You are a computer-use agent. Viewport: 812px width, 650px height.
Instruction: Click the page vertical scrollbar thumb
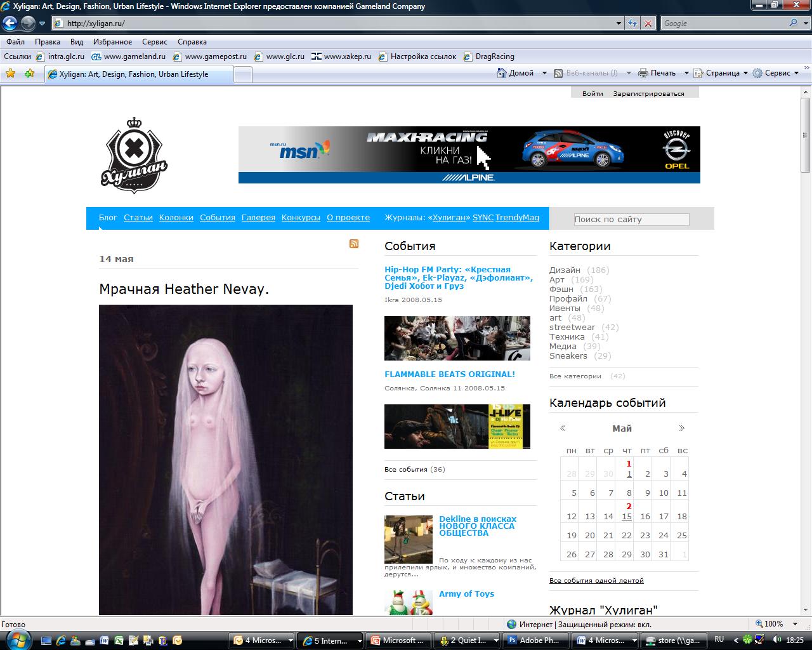(x=806, y=135)
